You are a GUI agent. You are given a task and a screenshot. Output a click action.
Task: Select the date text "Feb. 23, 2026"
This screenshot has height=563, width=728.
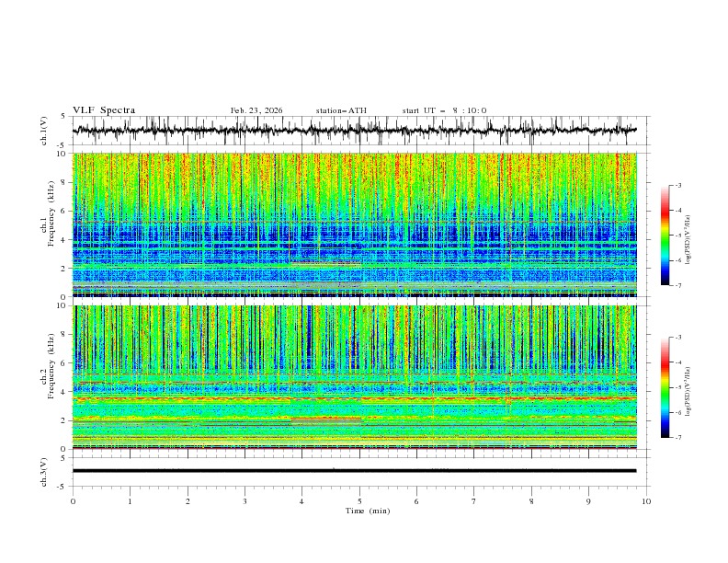point(256,110)
